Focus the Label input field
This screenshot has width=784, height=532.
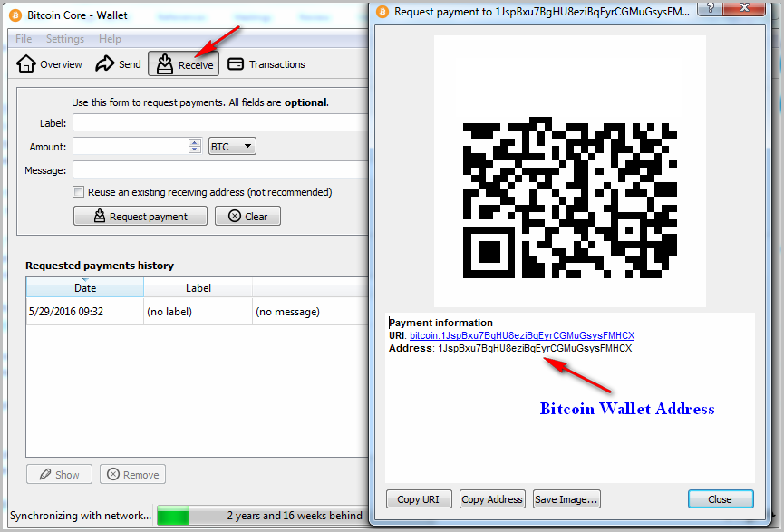(x=220, y=122)
